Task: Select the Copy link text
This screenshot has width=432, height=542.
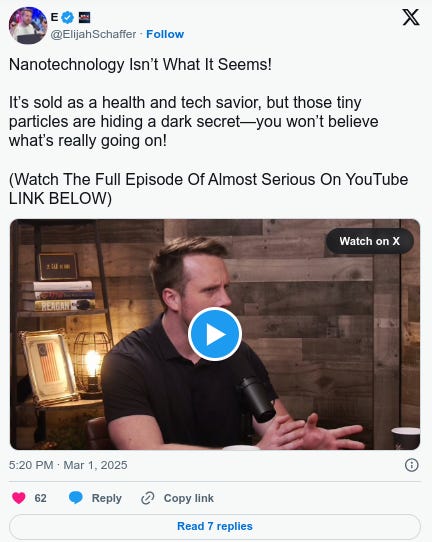Action: click(x=189, y=498)
